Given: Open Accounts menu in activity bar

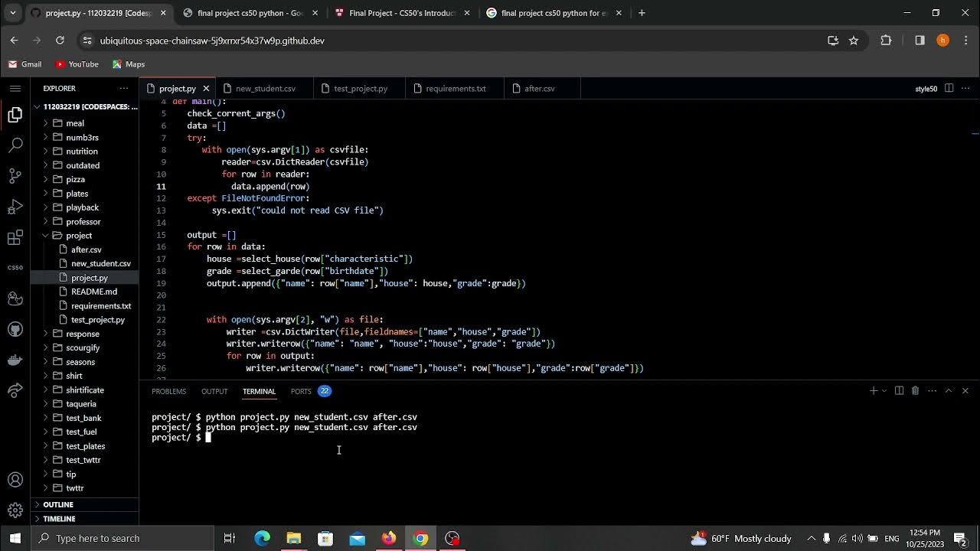Looking at the screenshot, I should [x=15, y=480].
